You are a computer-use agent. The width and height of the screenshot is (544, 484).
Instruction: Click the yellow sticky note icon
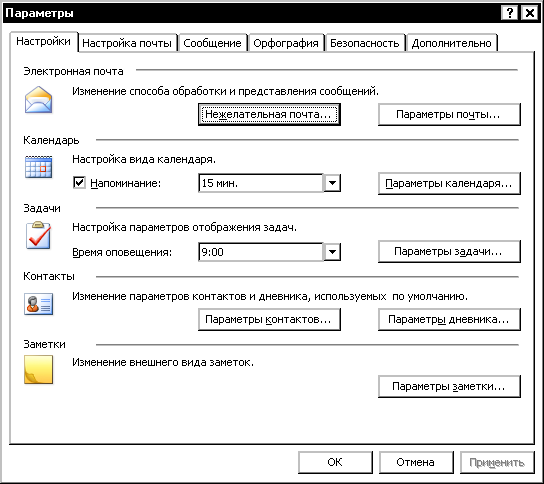pos(39,370)
